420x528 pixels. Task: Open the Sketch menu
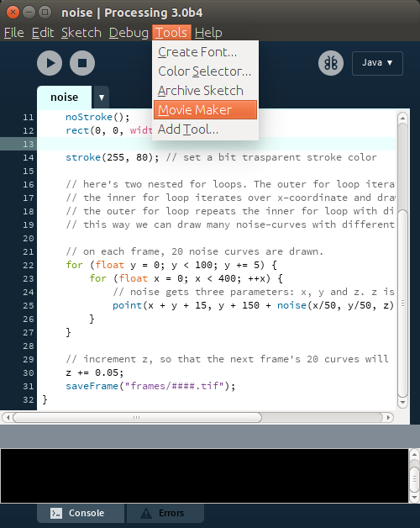pyautogui.click(x=81, y=33)
